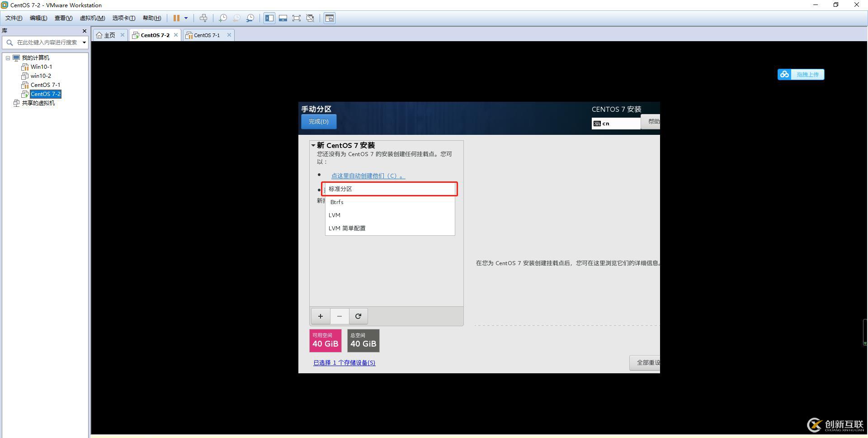Click the console view toolbar icon
The image size is (868, 438).
pos(330,18)
